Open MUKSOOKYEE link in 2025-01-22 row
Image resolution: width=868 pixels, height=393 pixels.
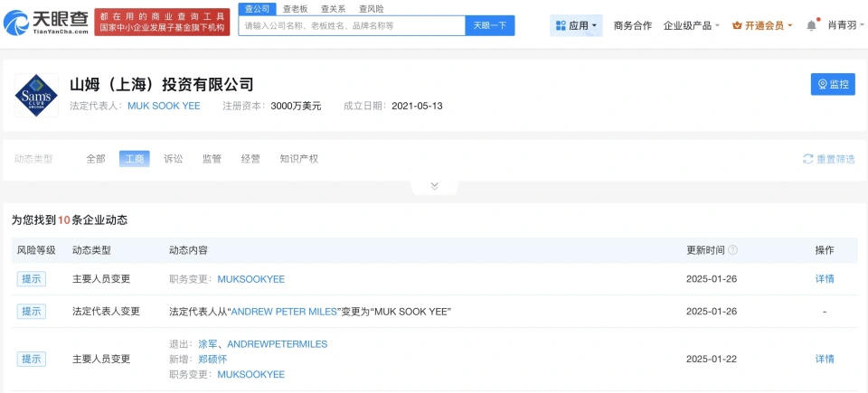tap(251, 374)
